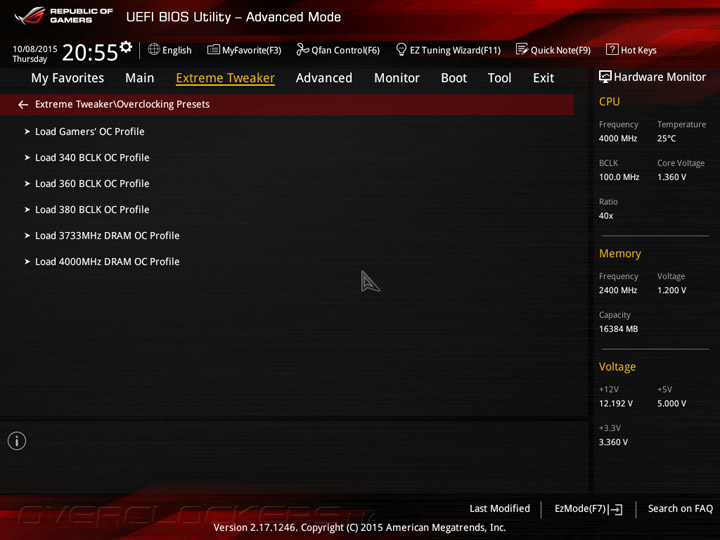Click the EZ Tuning Wizard lightbulb icon

click(x=401, y=49)
